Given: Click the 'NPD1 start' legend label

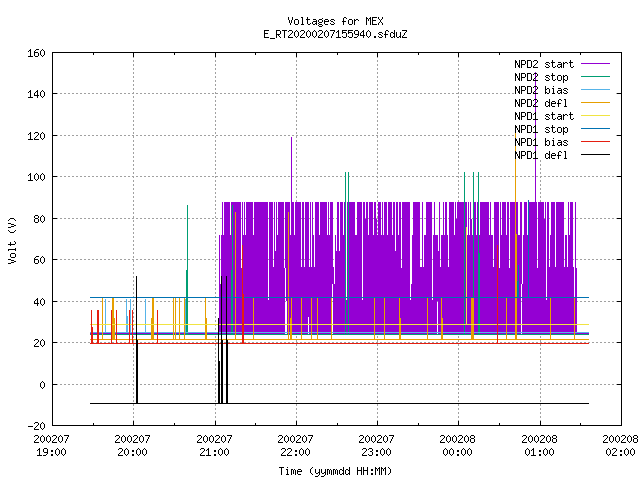Looking at the screenshot, I should (x=544, y=116).
